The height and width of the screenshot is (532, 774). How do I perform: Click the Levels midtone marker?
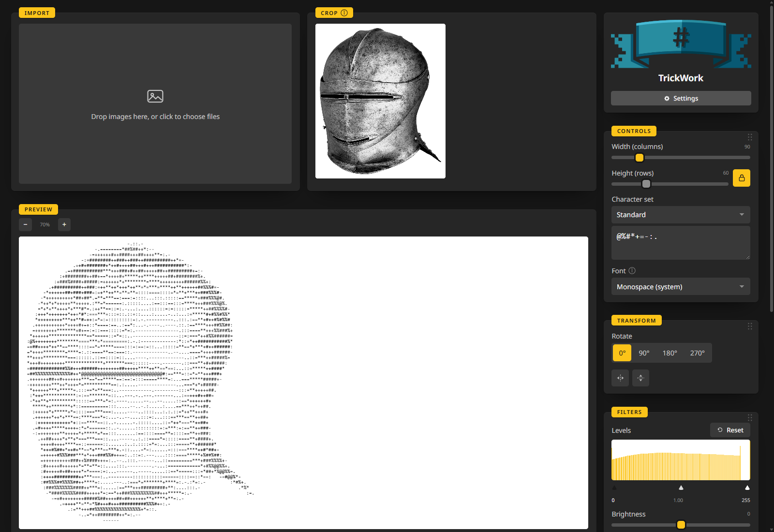(x=681, y=488)
